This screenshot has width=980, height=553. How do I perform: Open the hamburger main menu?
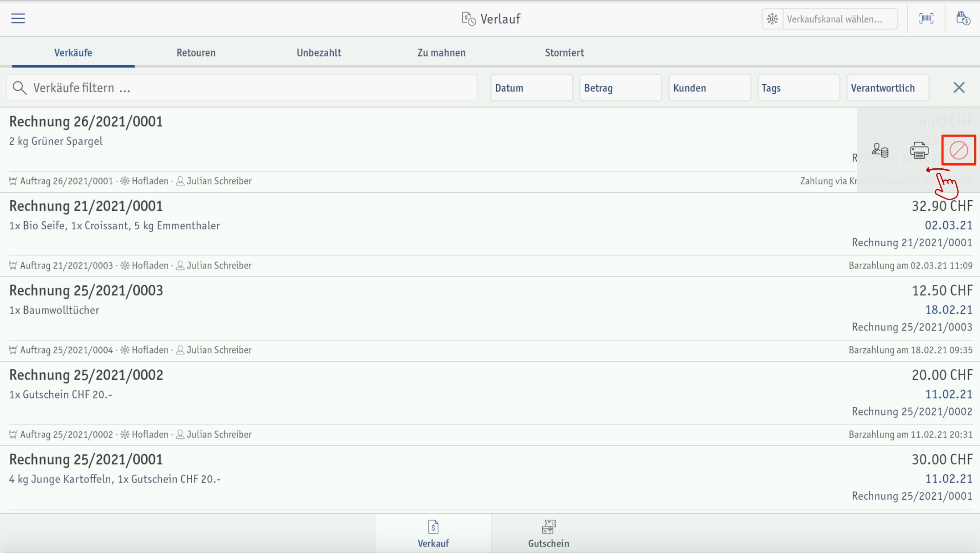[x=18, y=18]
